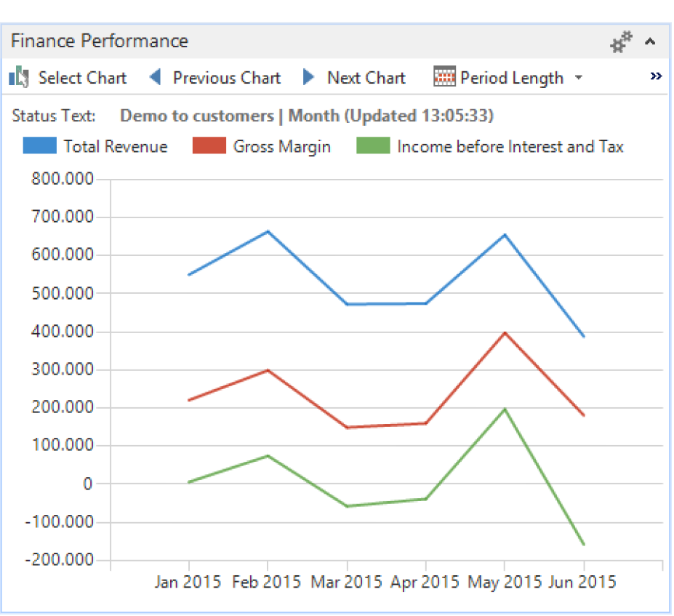This screenshot has height=616, width=674.
Task: Toggle the Gross Margin legend label
Action: click(281, 147)
